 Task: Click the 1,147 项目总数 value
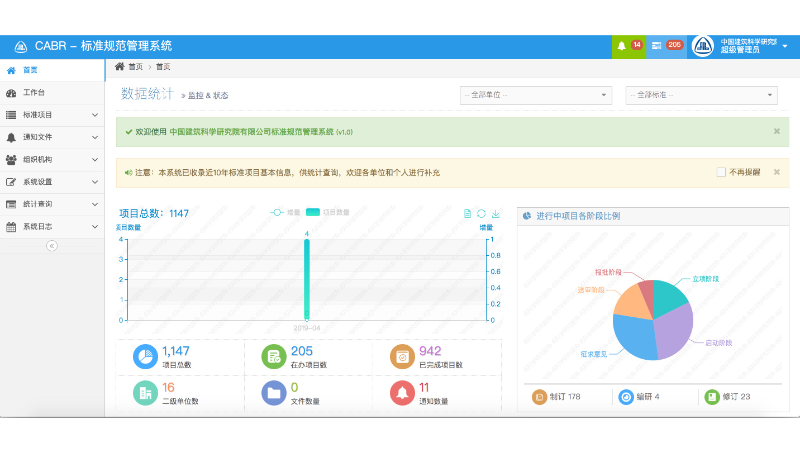point(176,351)
